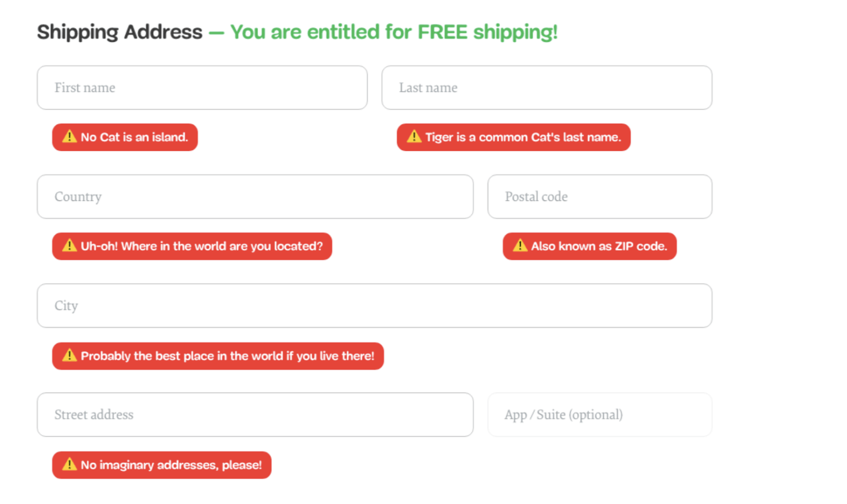Click into the Last name input
Image resolution: width=847 pixels, height=504 pixels.
(x=546, y=88)
